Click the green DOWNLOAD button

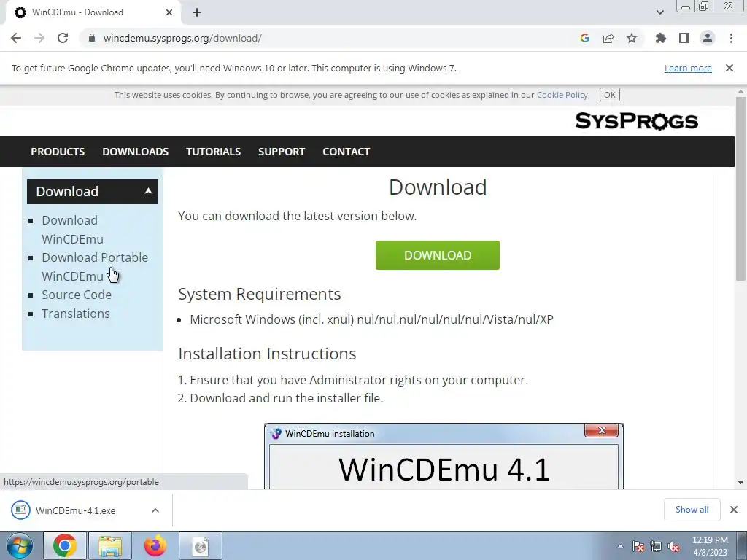438,255
